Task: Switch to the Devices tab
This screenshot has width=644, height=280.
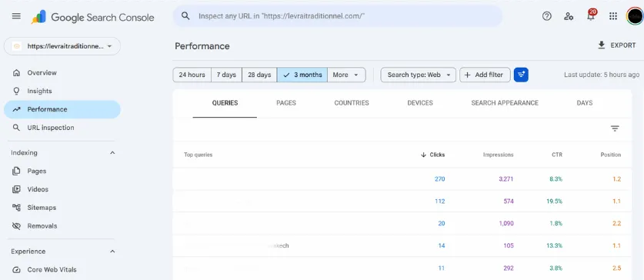Action: pyautogui.click(x=420, y=103)
